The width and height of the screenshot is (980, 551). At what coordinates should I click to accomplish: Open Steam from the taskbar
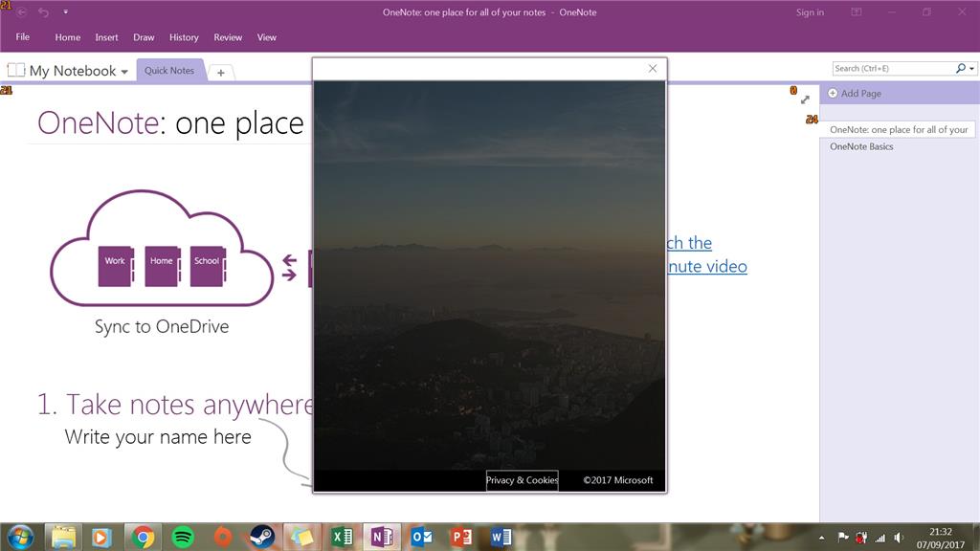[262, 537]
